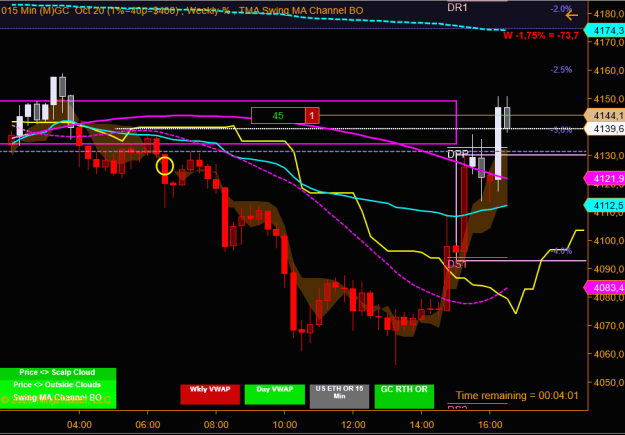Click the orange left-arrow icon at top right
Screen dimensions: 625x435
coord(572,16)
